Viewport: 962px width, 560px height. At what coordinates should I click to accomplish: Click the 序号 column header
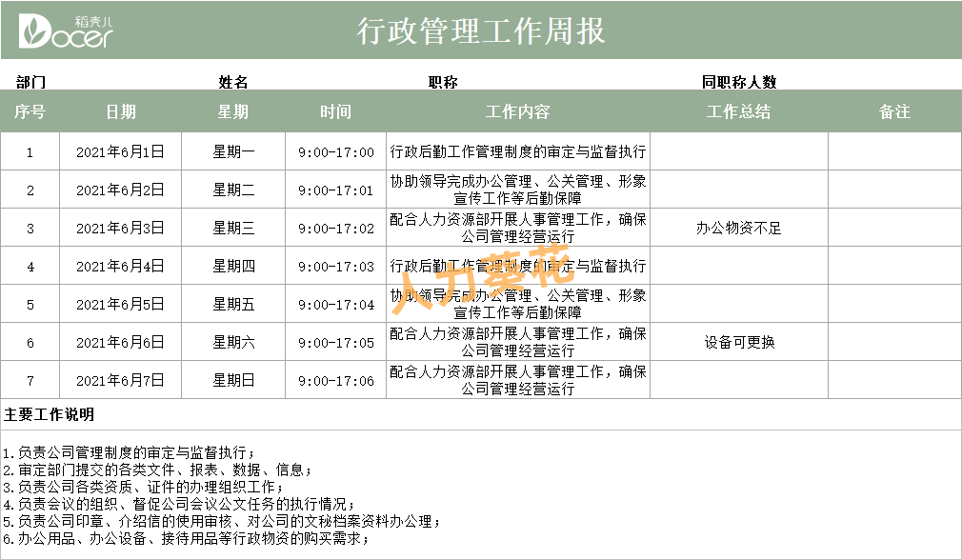point(30,111)
